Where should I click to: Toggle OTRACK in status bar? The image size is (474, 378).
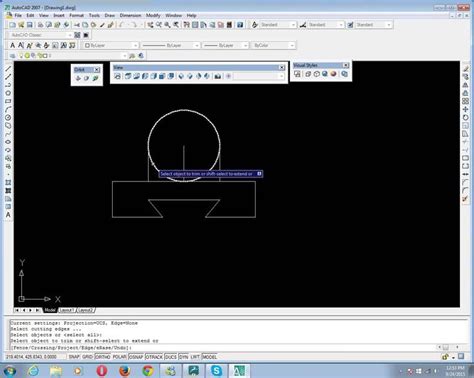154,357
